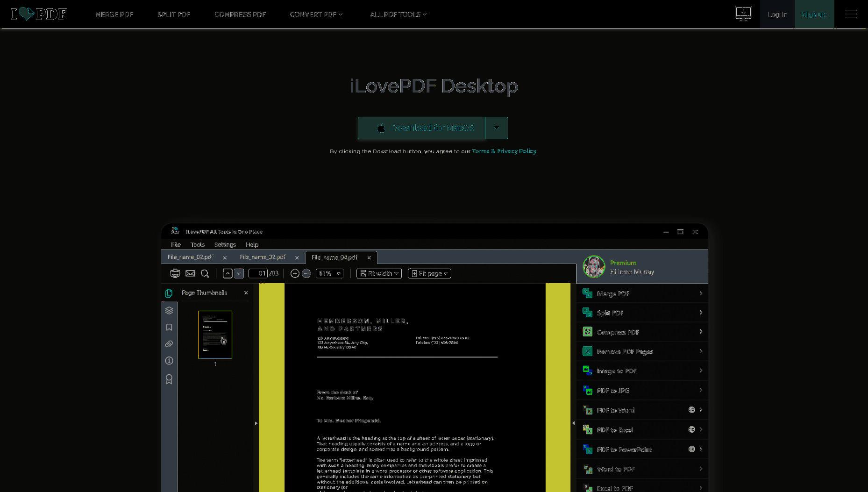Click the Premium account label

click(623, 263)
